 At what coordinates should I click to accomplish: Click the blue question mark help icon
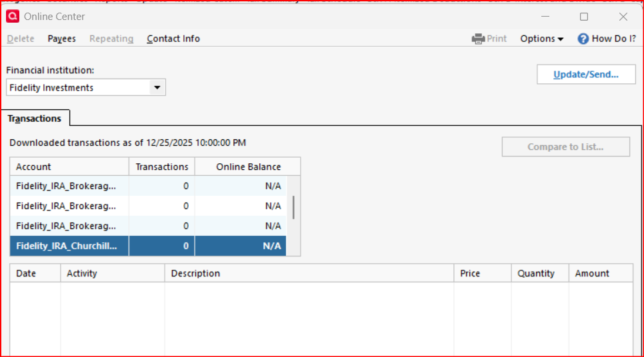[x=583, y=39]
